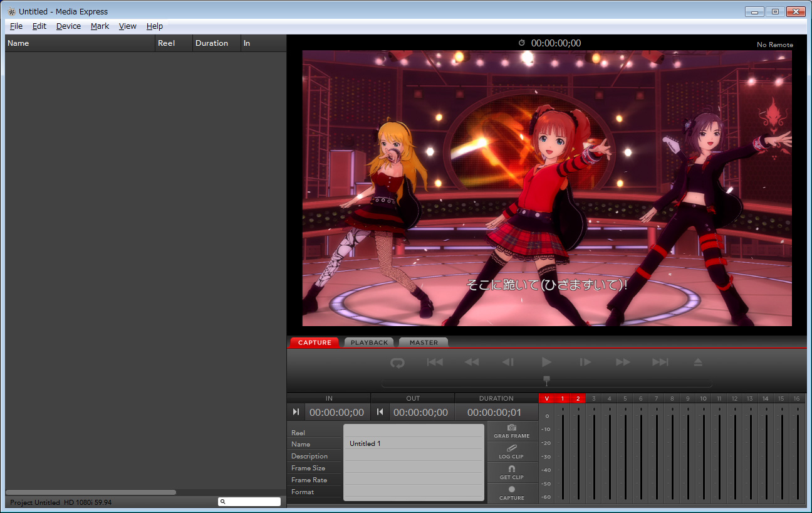Enable audio channel 10

[x=704, y=398]
